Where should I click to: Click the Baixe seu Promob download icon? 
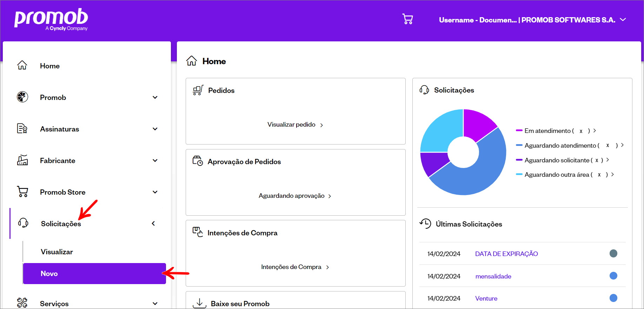(x=199, y=303)
